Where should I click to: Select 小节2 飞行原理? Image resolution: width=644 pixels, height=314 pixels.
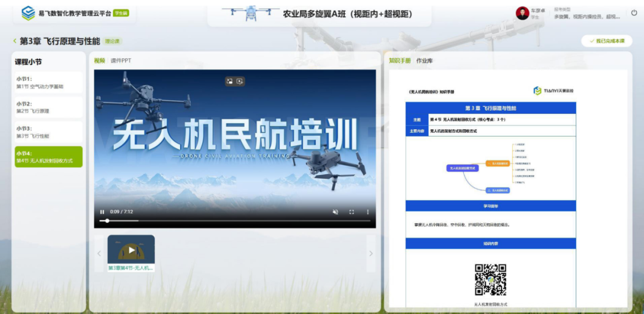[x=48, y=107]
